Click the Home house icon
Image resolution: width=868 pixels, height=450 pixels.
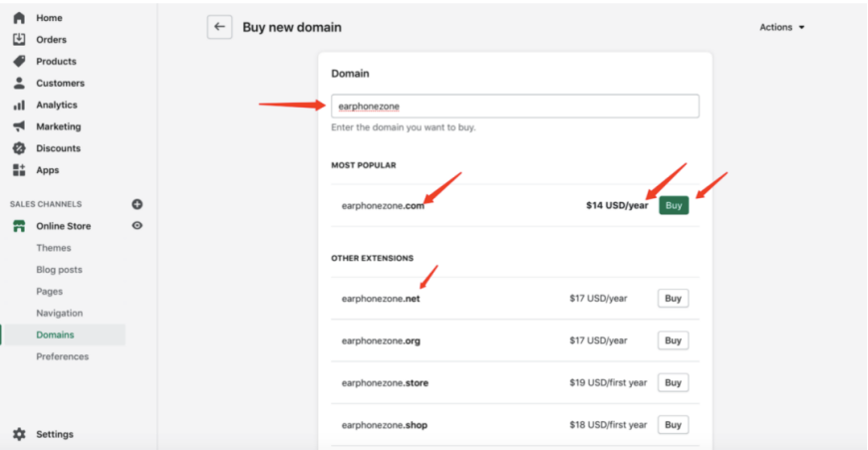(19, 18)
